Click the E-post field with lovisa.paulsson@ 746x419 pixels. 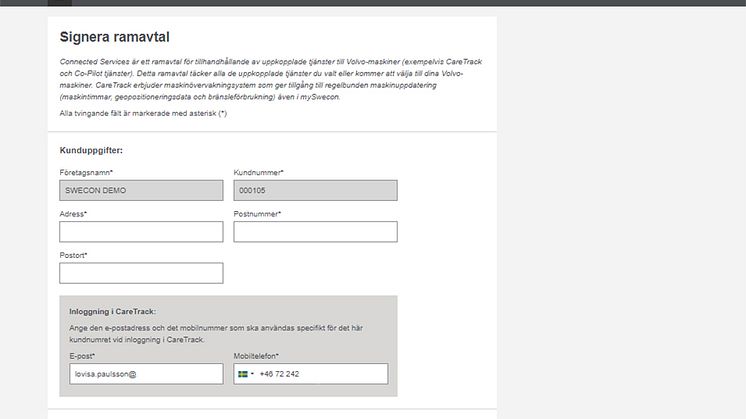[x=146, y=374]
